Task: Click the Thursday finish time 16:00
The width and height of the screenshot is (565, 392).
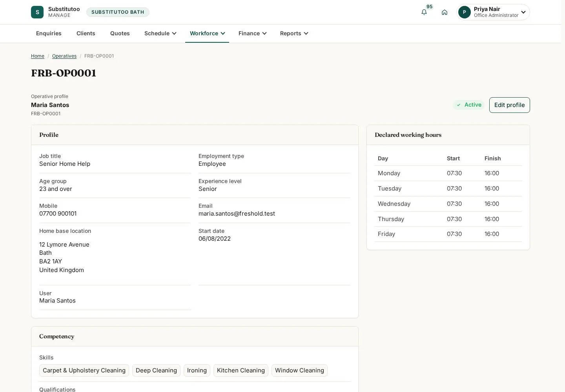Action: pyautogui.click(x=492, y=219)
